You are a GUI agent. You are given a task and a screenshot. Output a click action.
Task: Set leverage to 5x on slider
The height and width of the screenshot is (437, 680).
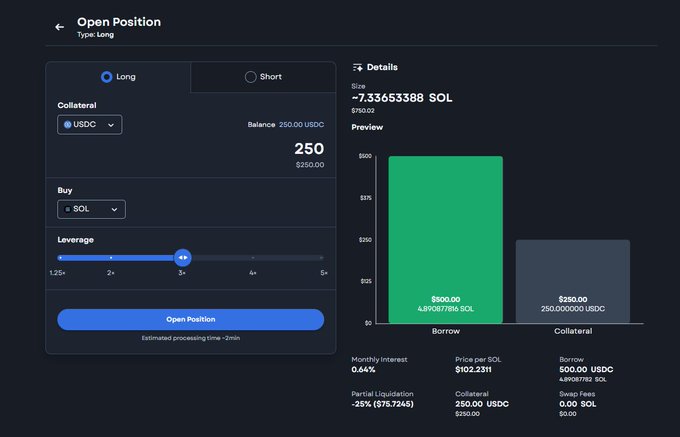[321, 258]
